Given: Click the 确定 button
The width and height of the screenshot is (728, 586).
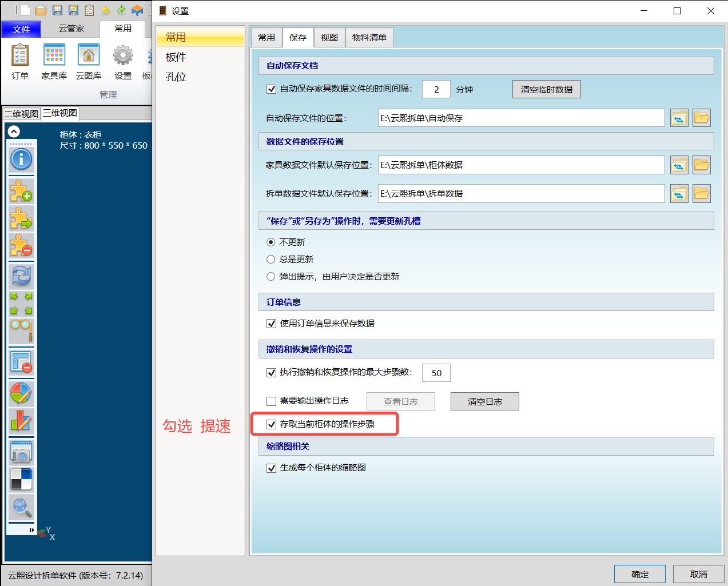Looking at the screenshot, I should coord(640,574).
